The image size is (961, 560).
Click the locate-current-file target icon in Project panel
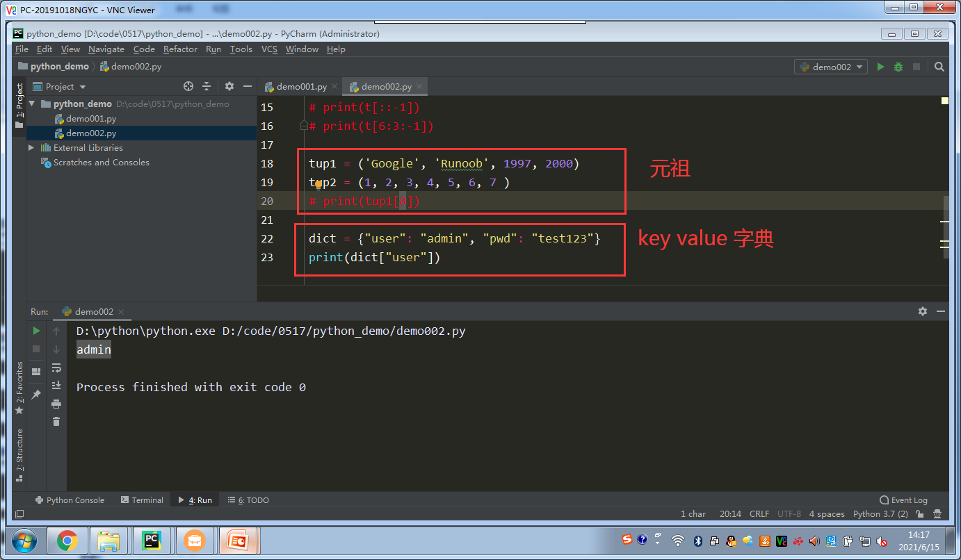[x=188, y=86]
